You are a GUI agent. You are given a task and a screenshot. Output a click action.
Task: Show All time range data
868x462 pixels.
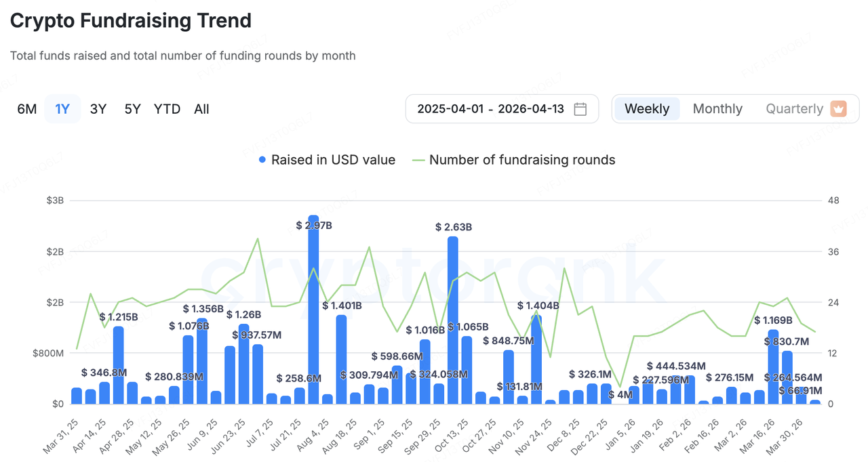click(201, 109)
